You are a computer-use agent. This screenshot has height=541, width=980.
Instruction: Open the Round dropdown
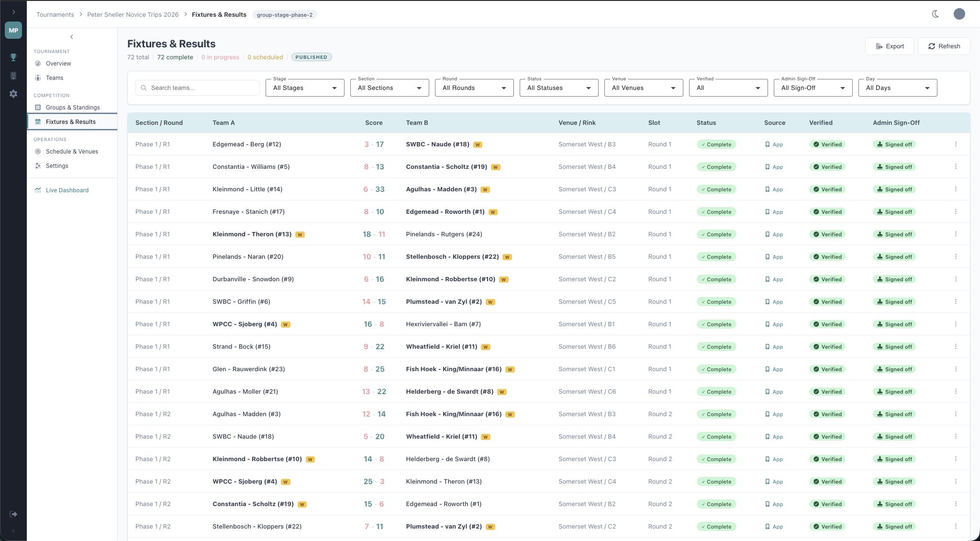[474, 88]
